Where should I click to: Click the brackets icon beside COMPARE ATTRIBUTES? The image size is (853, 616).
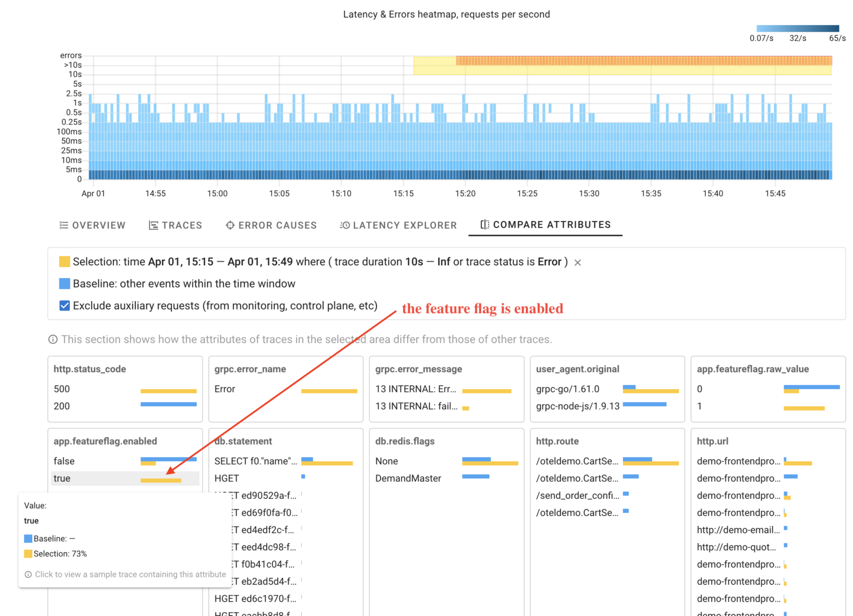(x=484, y=224)
